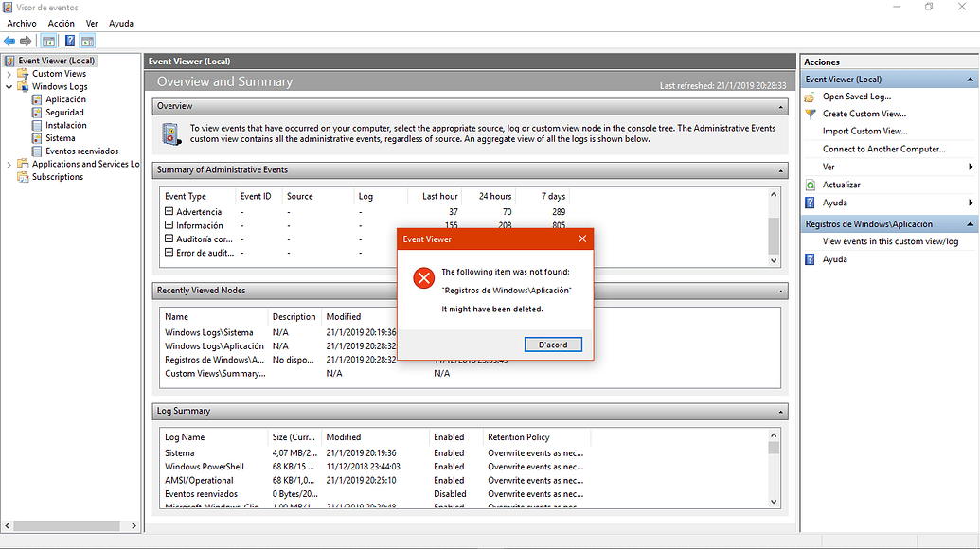
Task: Open the Ver menu in menu bar
Action: [92, 23]
